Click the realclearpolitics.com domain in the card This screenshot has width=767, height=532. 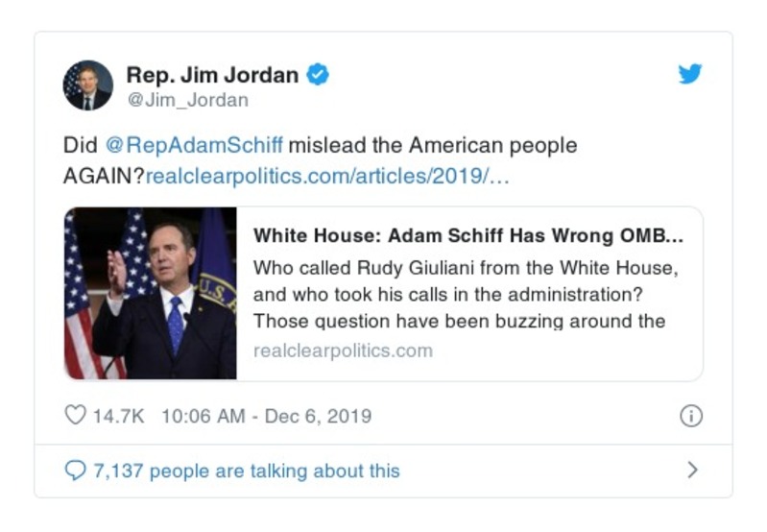tap(343, 351)
